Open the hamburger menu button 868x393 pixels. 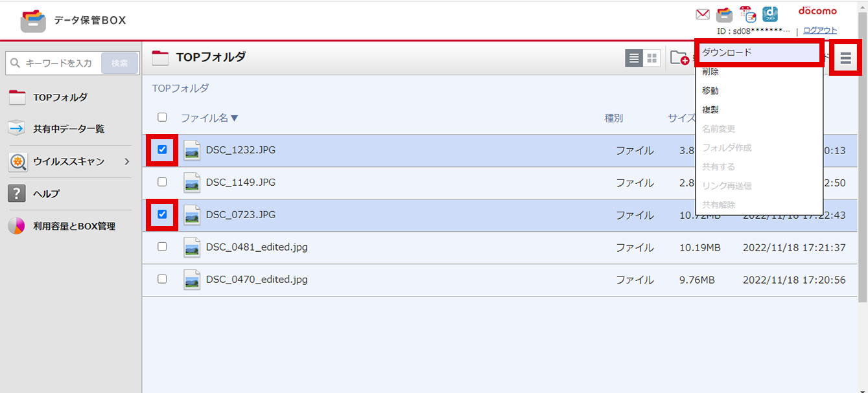845,58
